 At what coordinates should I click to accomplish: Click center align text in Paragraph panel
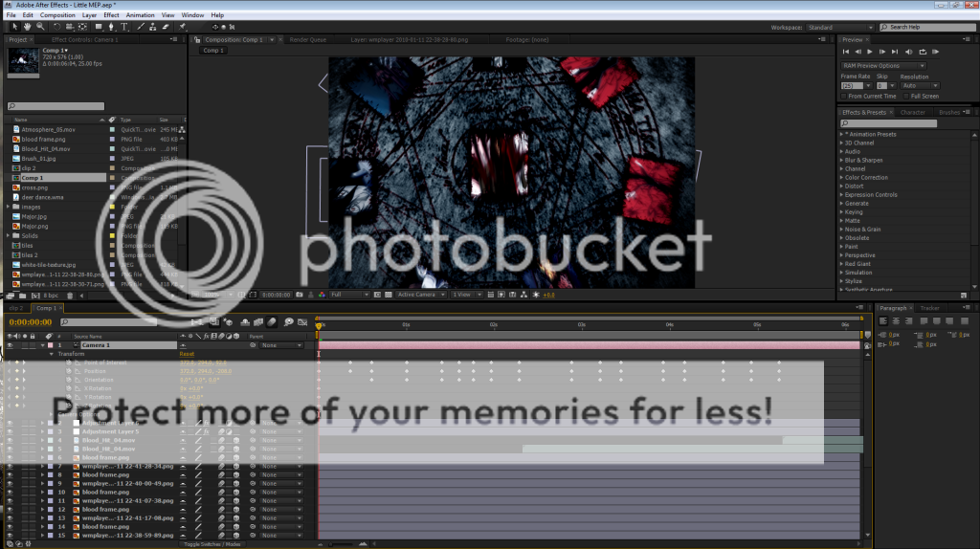click(x=896, y=321)
